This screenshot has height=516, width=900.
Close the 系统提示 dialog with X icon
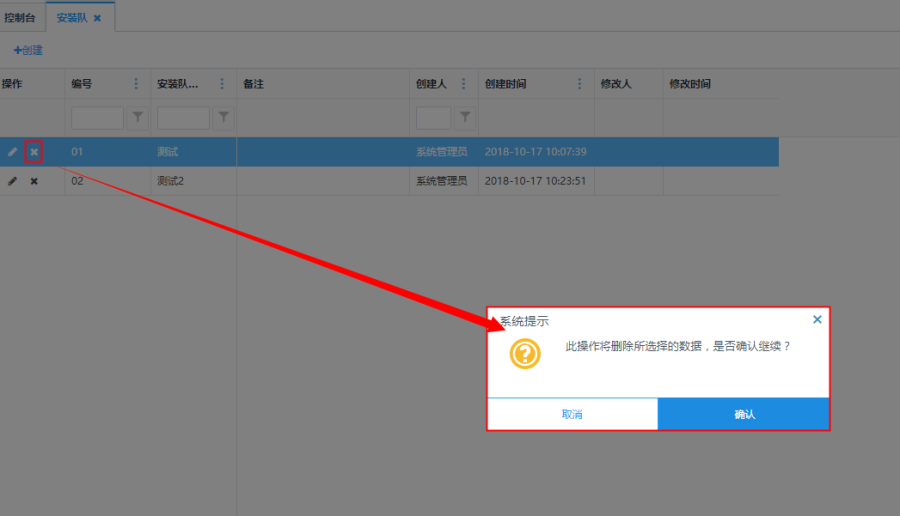coord(817,320)
